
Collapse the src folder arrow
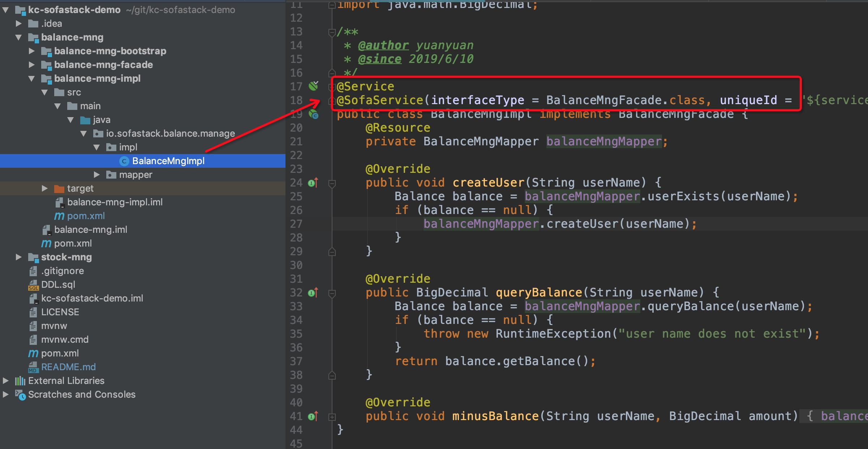click(x=44, y=92)
